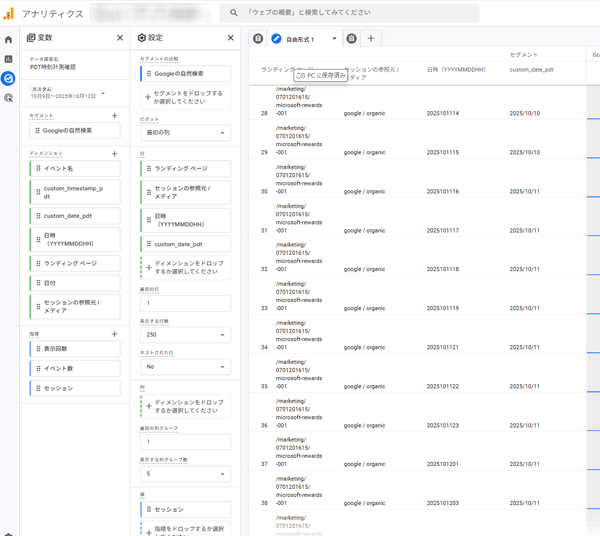The image size is (600, 536).
Task: Add a new exploration tab
Action: tap(371, 39)
